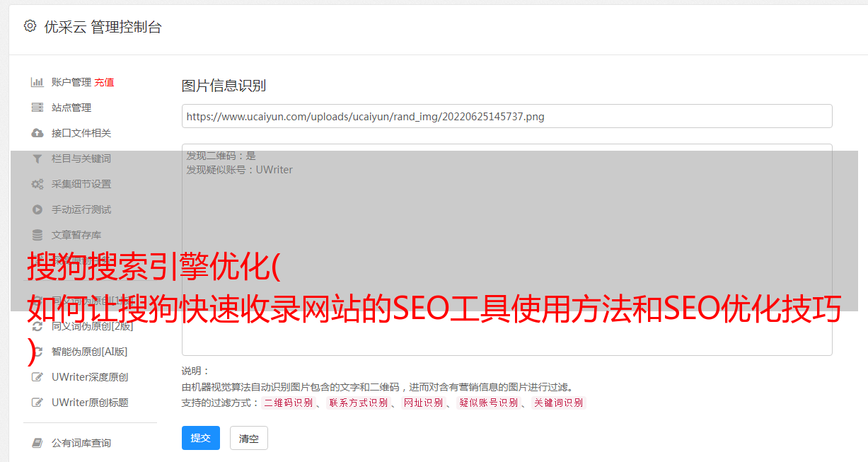The image size is (868, 462).
Task: Click the red 充值 recharge link
Action: coord(104,82)
